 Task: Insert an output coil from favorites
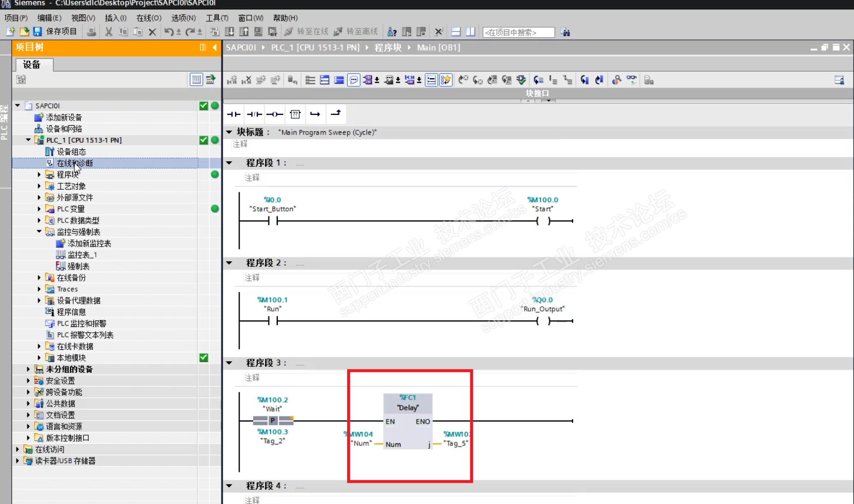click(274, 114)
